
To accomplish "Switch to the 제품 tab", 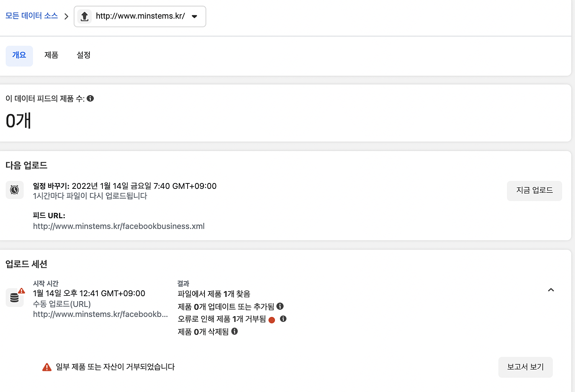I will [51, 55].
